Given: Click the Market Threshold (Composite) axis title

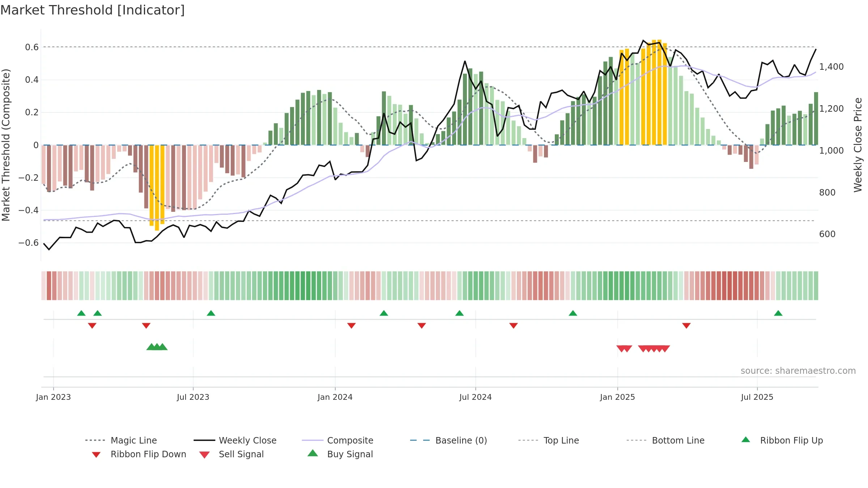Looking at the screenshot, I should (6, 145).
